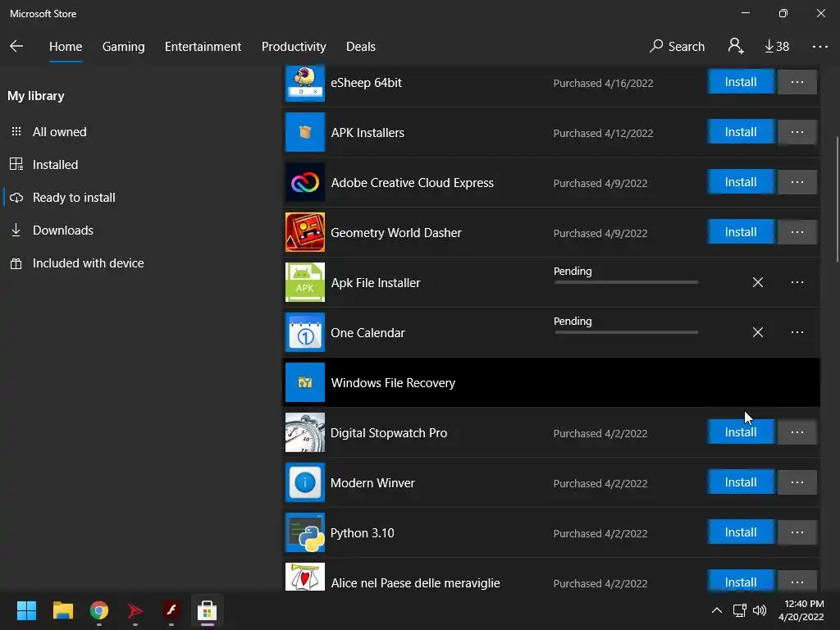Open more options for eSheep 64bit
The height and width of the screenshot is (630, 840).
coord(797,82)
